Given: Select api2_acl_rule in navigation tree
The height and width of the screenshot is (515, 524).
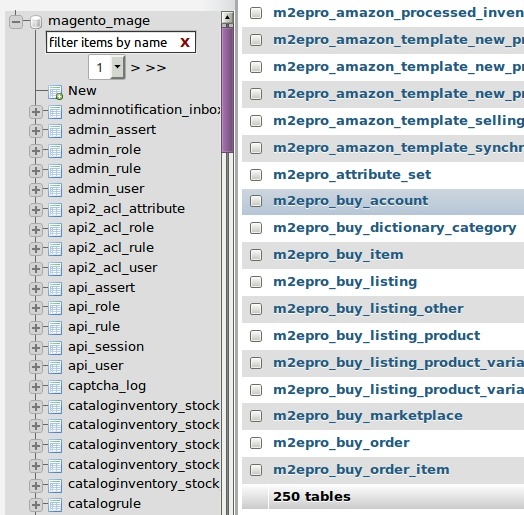Looking at the screenshot, I should [x=111, y=248].
